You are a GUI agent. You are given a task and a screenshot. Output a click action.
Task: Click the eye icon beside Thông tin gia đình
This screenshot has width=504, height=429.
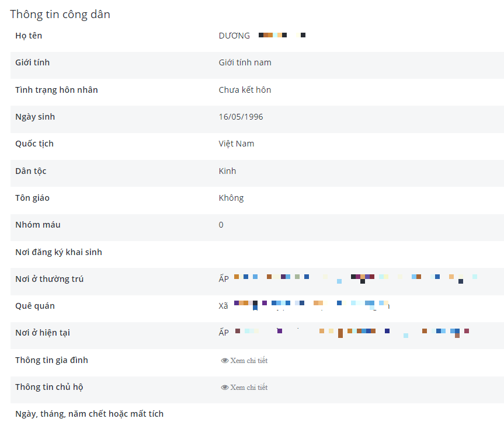tap(224, 361)
